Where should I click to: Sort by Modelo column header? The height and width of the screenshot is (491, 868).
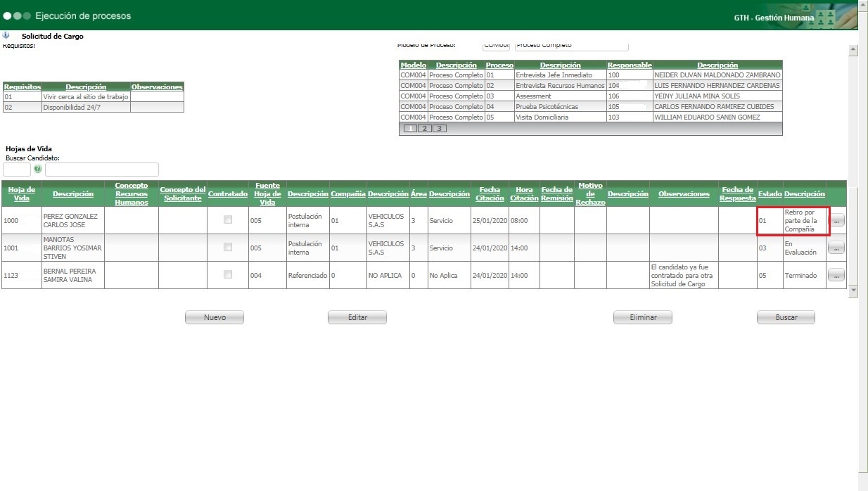pyautogui.click(x=413, y=65)
